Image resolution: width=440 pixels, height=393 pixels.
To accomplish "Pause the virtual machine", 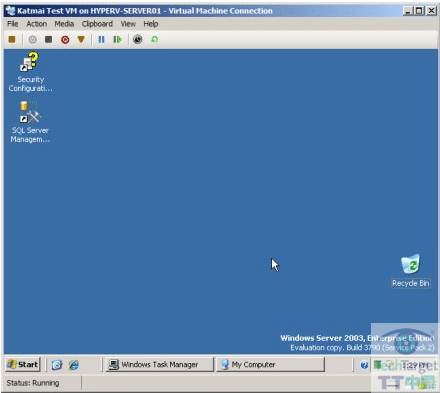I will coord(101,39).
